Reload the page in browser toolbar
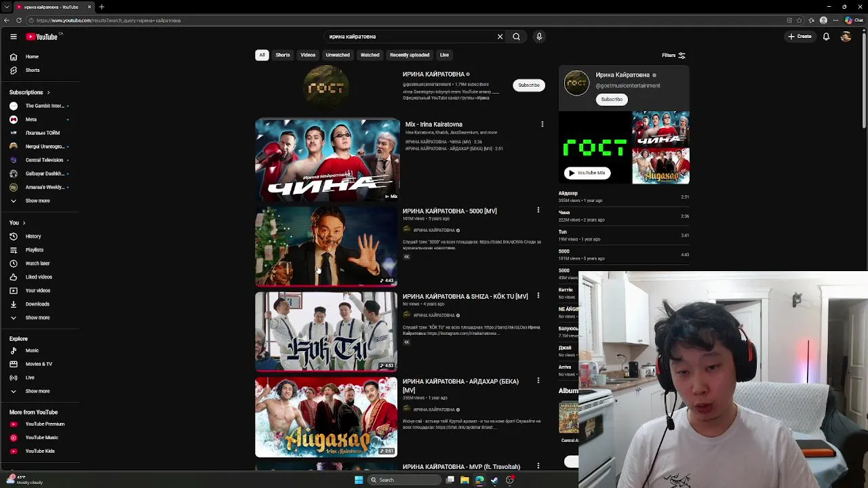 18,20
